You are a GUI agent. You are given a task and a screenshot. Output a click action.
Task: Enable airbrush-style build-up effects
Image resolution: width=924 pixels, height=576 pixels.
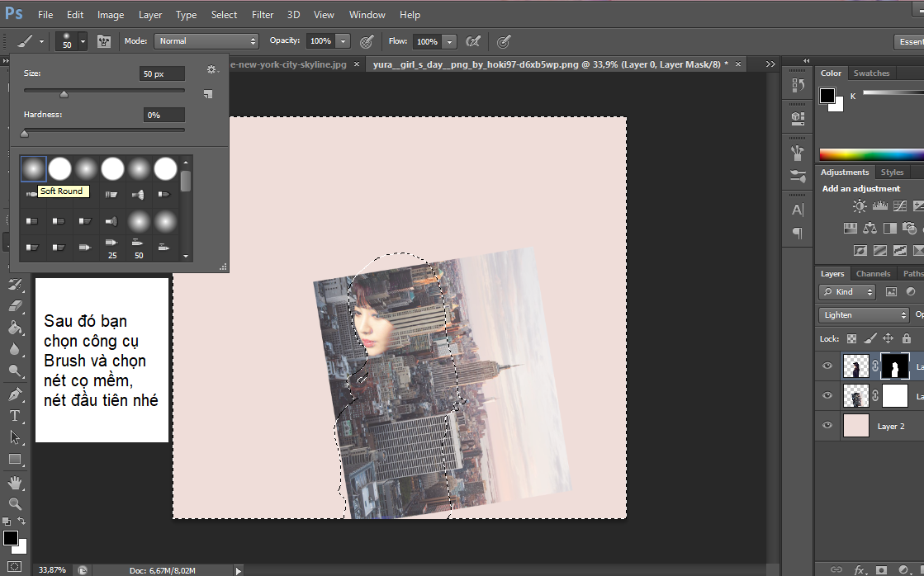[473, 41]
